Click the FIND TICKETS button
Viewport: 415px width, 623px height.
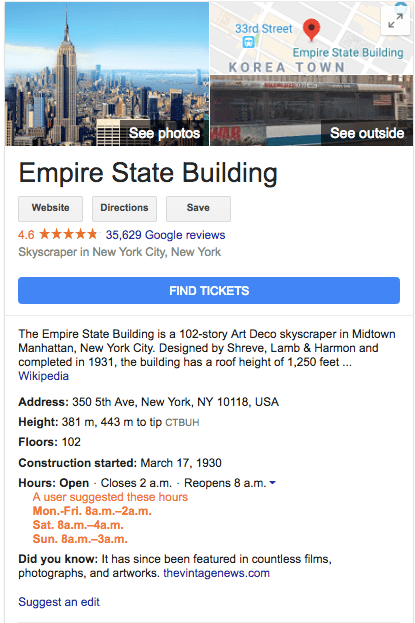pyautogui.click(x=209, y=290)
